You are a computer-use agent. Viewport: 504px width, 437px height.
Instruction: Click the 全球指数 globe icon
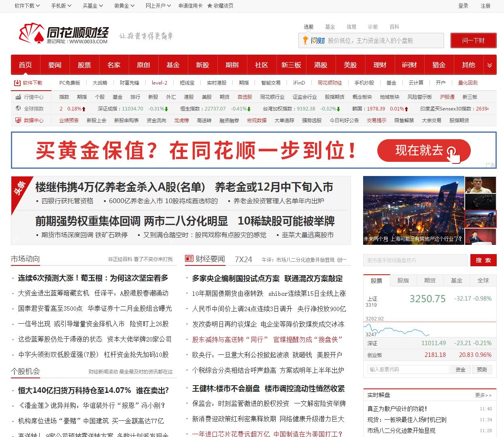[18, 108]
